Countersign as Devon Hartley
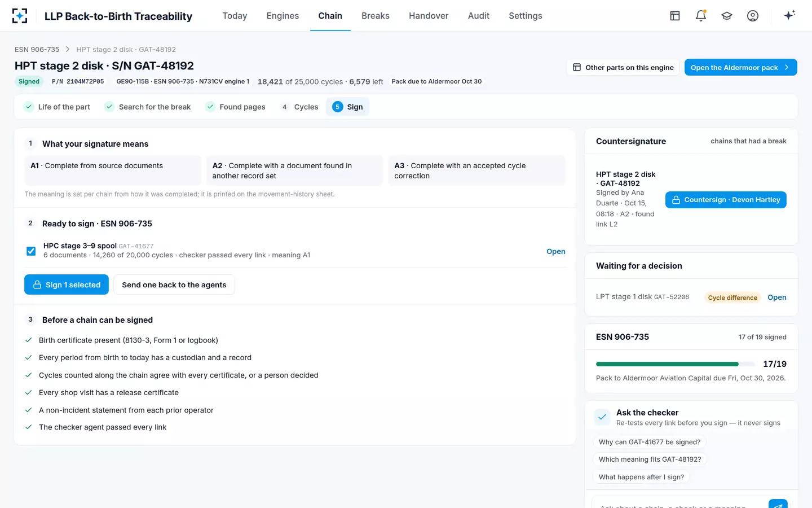812x508 pixels. (x=726, y=200)
